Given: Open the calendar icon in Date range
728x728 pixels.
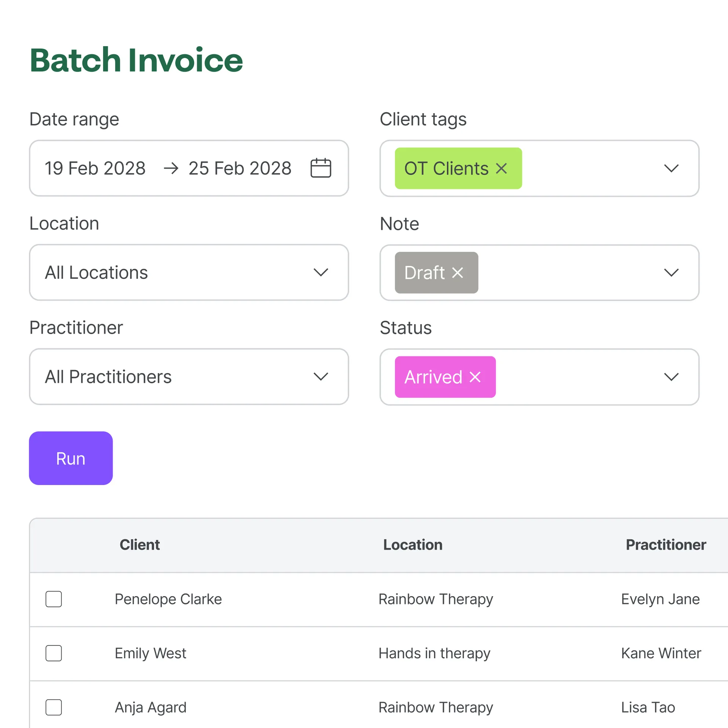Looking at the screenshot, I should pos(321,168).
